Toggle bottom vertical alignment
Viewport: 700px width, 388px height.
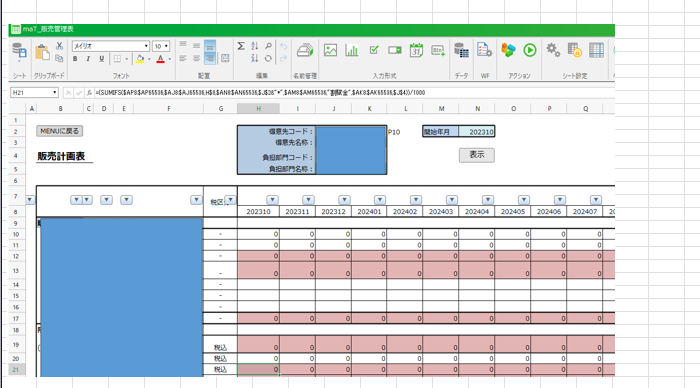210,46
